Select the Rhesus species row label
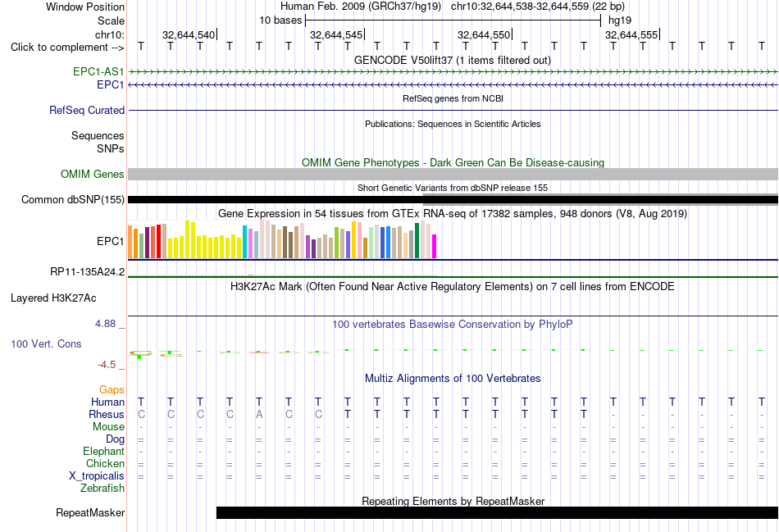Screen dimensions: 779x532 pos(107,414)
